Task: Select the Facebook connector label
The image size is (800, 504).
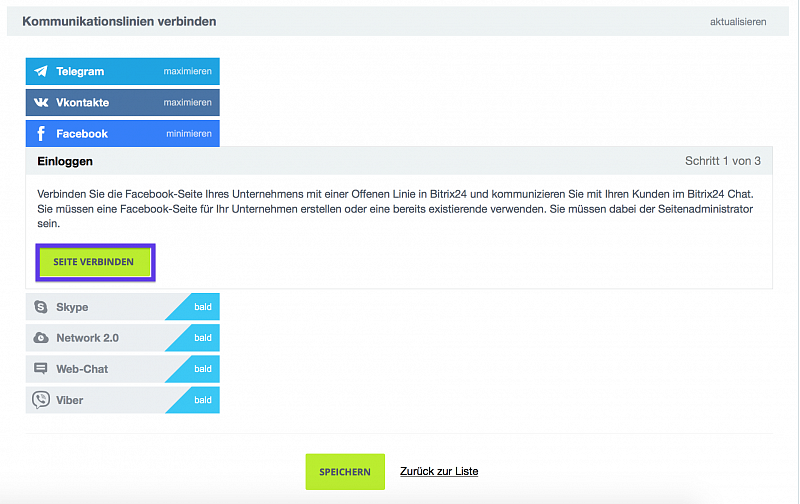Action: coord(82,134)
